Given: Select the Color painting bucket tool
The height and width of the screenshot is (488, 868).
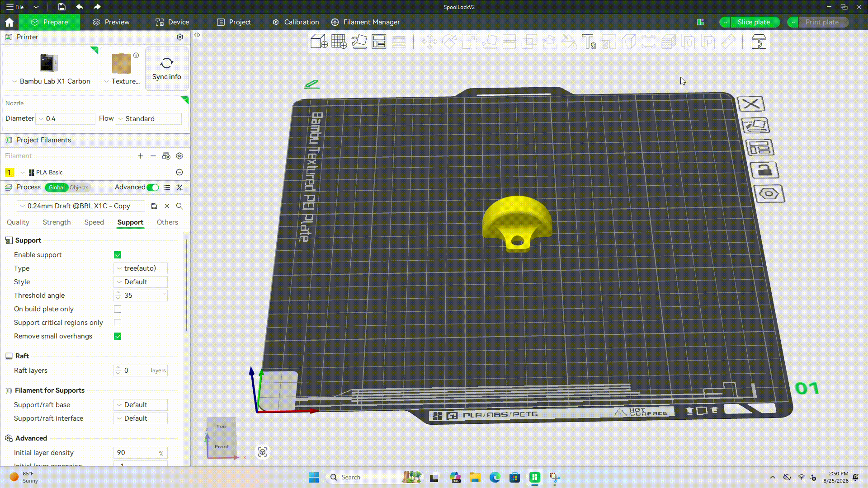Looking at the screenshot, I should point(569,42).
